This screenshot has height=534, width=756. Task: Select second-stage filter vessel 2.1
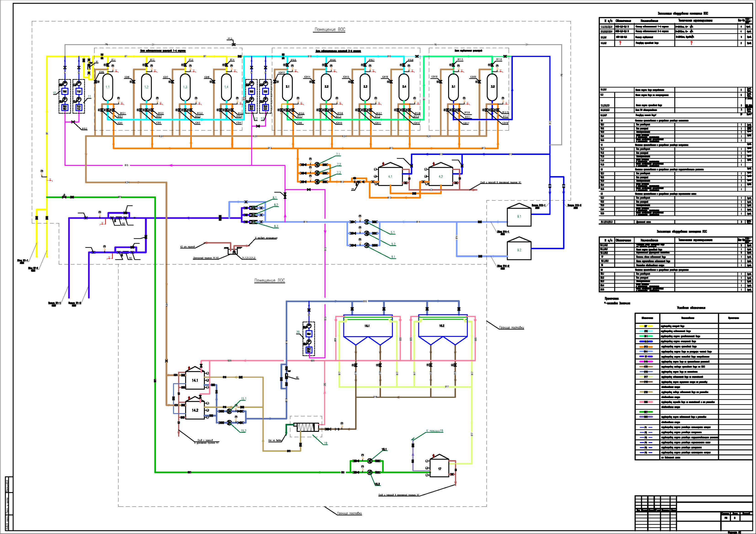287,87
